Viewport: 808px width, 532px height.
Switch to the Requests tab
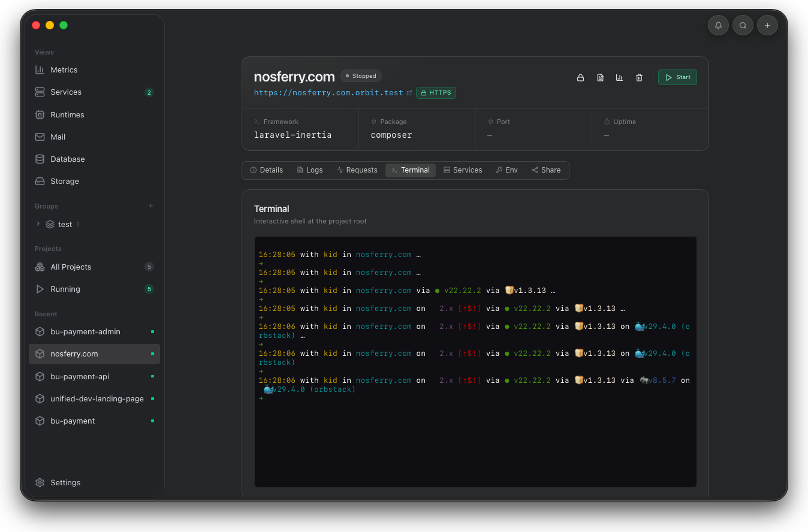pos(357,170)
